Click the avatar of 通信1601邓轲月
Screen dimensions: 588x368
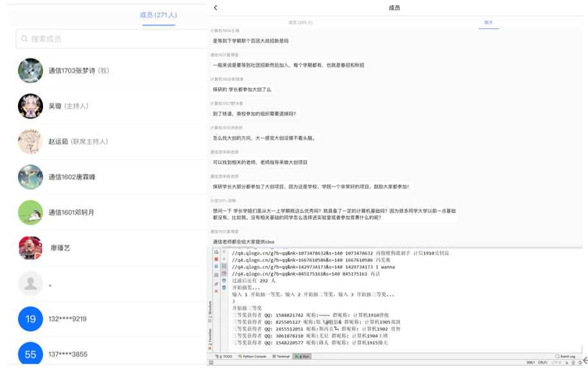pos(30,213)
